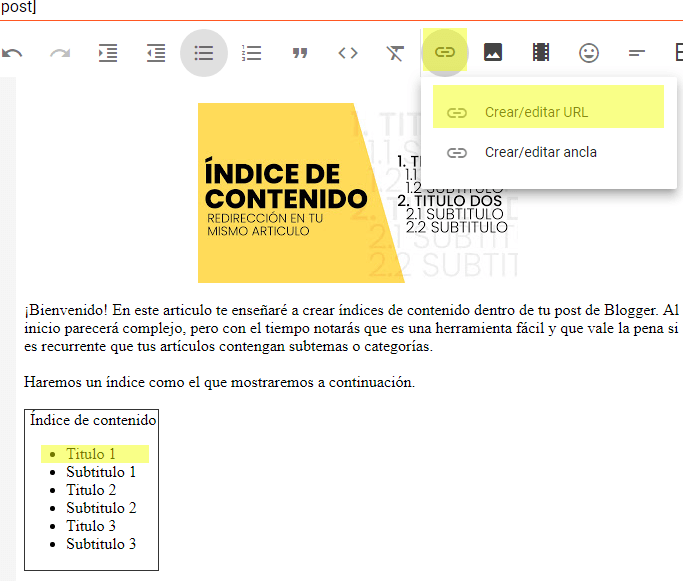Open the emoji smiley picker
This screenshot has height=581, width=683.
coord(588,53)
